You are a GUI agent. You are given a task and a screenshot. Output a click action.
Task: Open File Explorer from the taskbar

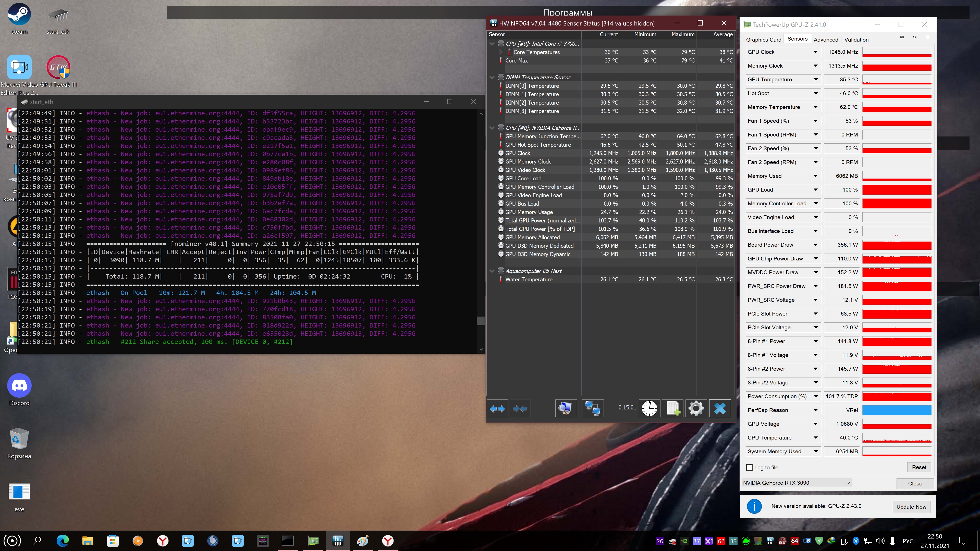coord(88,540)
